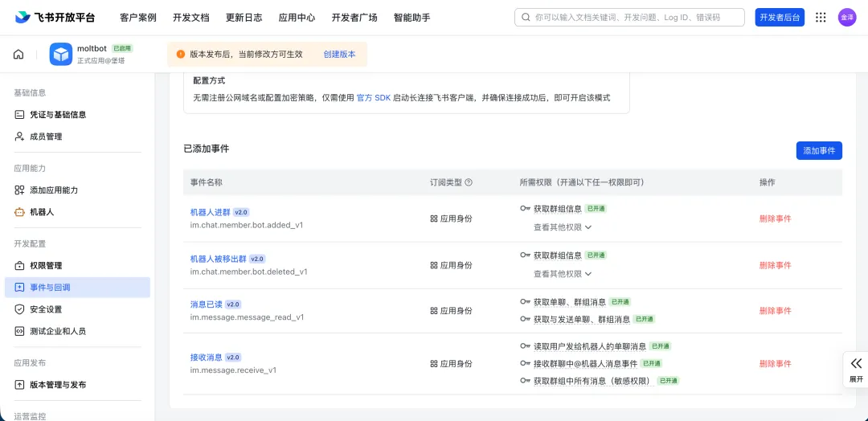The height and width of the screenshot is (421, 868).
Task: Delete the 机器人被移出群 event
Action: (x=775, y=265)
